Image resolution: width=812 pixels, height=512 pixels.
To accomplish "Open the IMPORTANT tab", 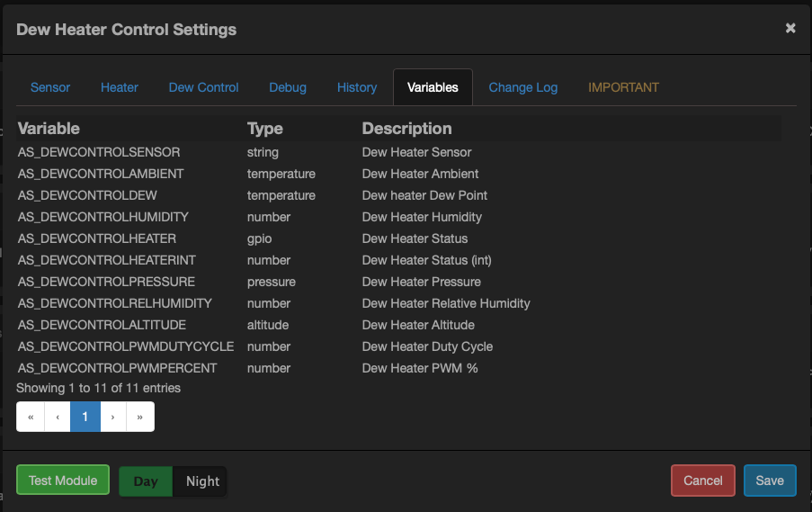I will (x=623, y=87).
